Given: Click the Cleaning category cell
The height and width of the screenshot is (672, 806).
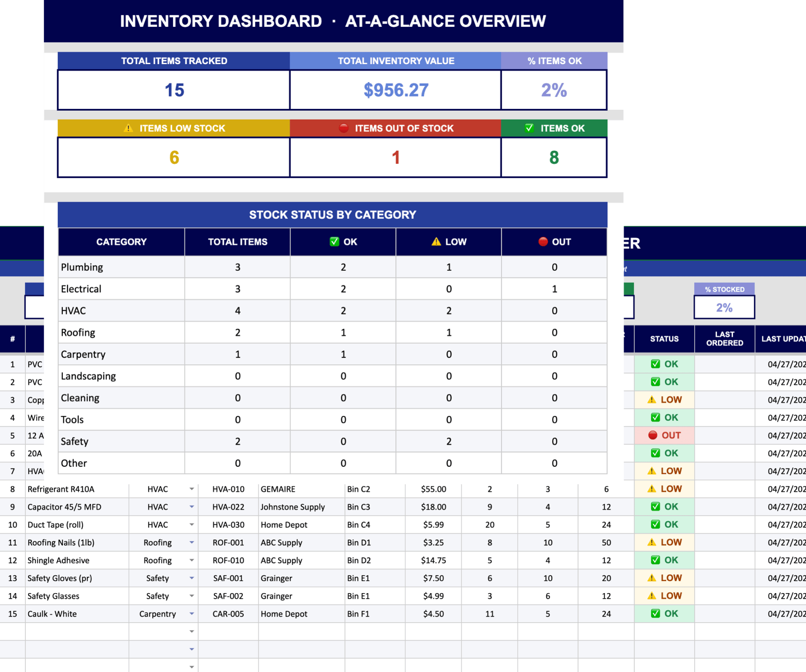Looking at the screenshot, I should tap(121, 397).
